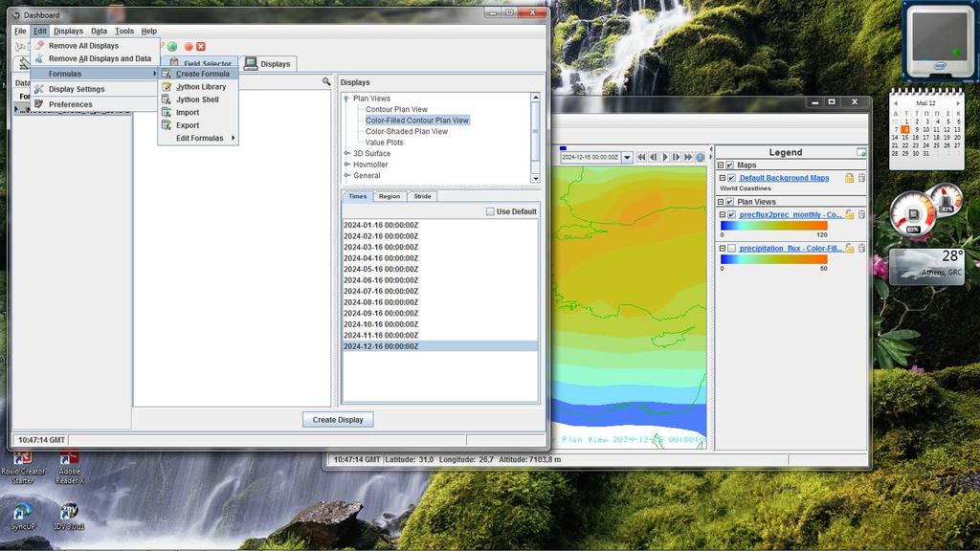Switch to the Region tab
980x551 pixels.
pos(389,196)
